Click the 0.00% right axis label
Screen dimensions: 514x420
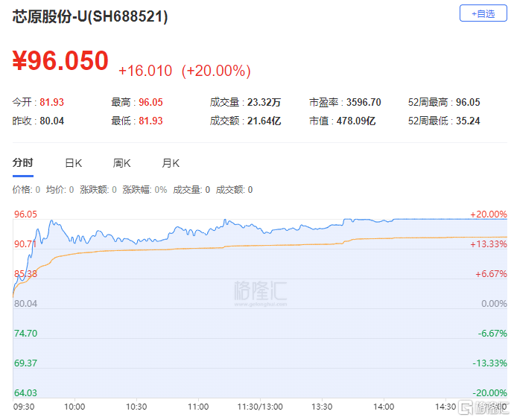click(x=494, y=304)
